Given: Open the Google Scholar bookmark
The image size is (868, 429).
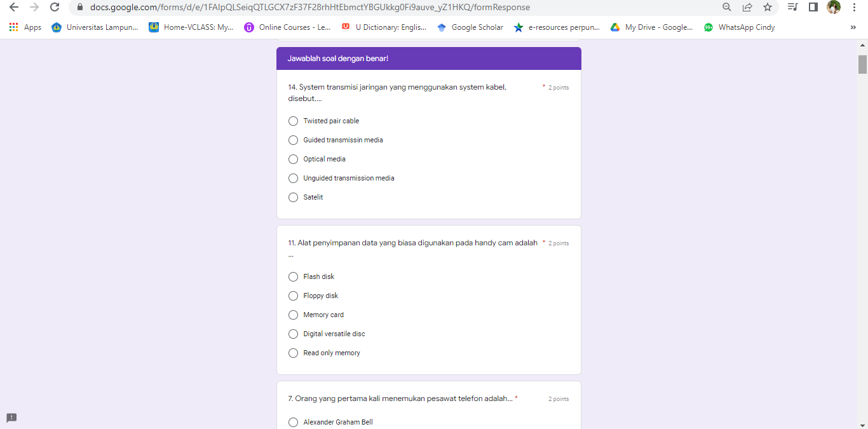Looking at the screenshot, I should pyautogui.click(x=470, y=27).
